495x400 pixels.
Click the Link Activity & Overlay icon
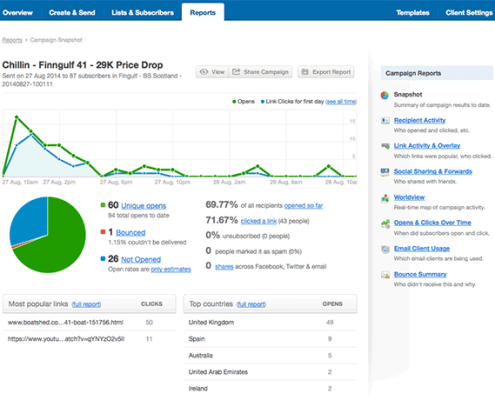pos(385,146)
